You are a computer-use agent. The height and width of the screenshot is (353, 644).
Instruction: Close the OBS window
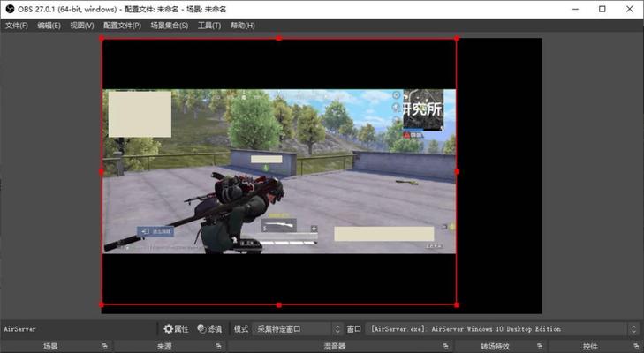[630, 9]
